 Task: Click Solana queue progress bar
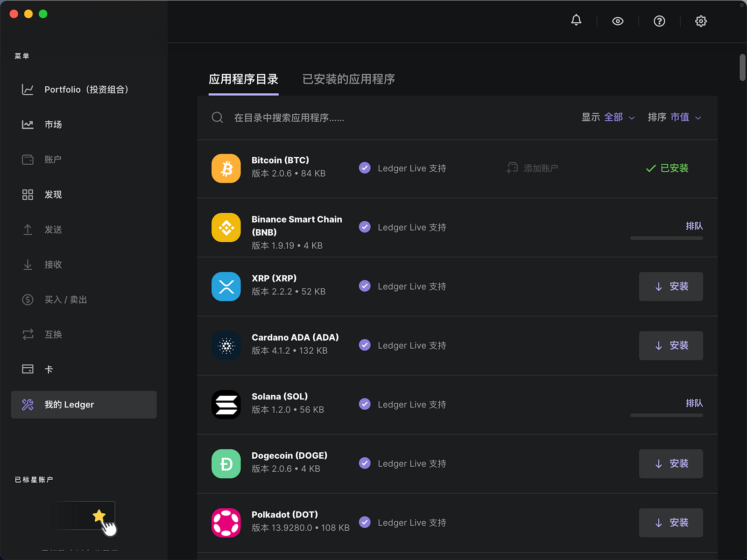[667, 415]
